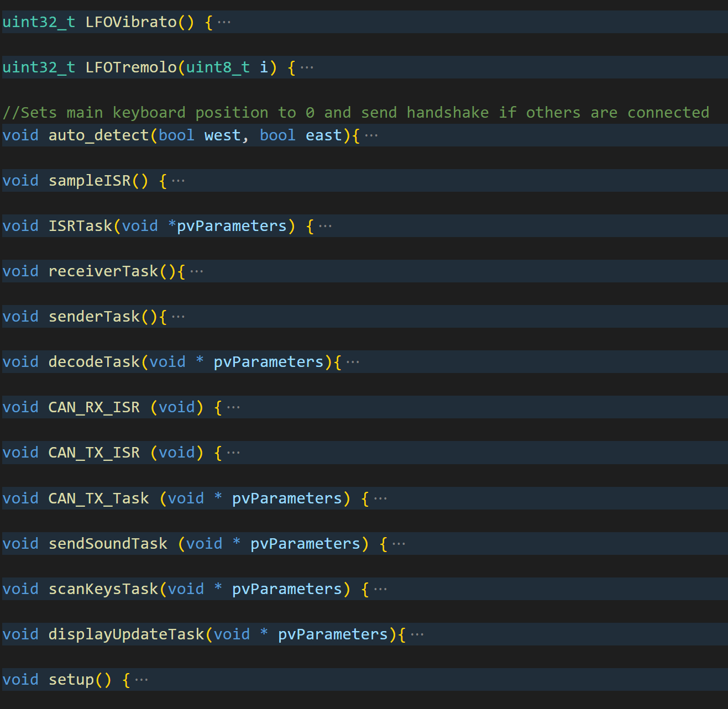
Task: Unfold the ISRTask function body
Action: (325, 227)
